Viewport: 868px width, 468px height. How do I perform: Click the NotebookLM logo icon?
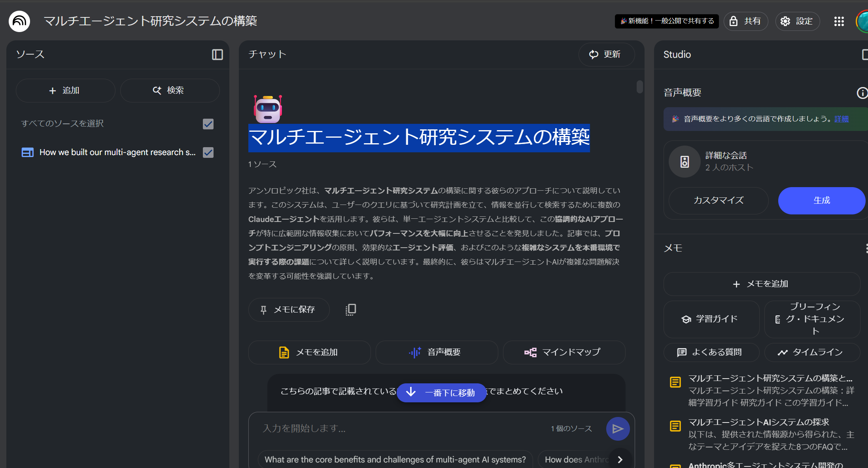(x=19, y=21)
